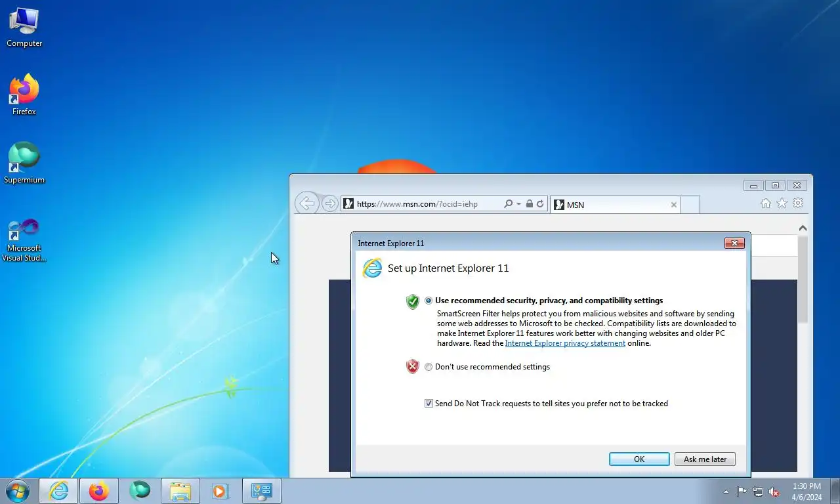Screen dimensions: 840x504
Task: Open the Internet Explorer privacy statement link
Action: coord(565,343)
